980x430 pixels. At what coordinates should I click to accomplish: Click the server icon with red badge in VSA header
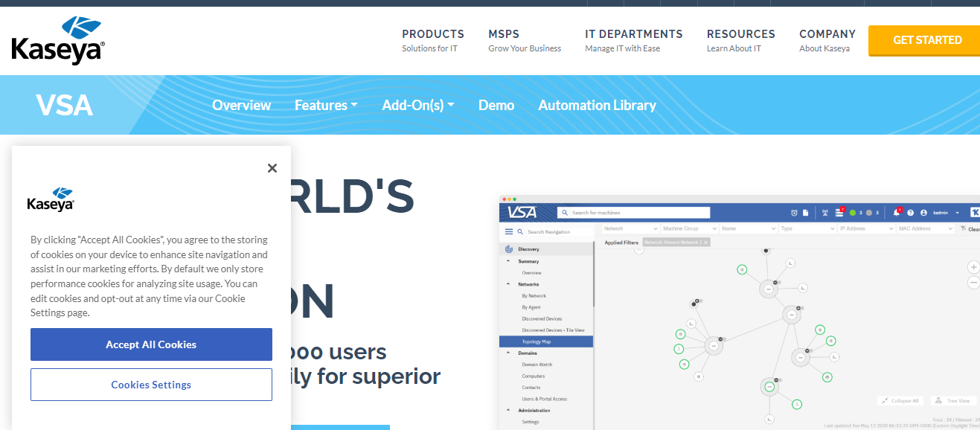point(839,213)
